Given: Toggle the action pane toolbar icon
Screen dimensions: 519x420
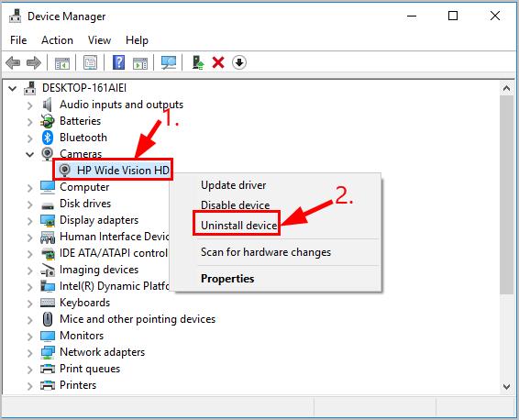Looking at the screenshot, I should point(140,62).
